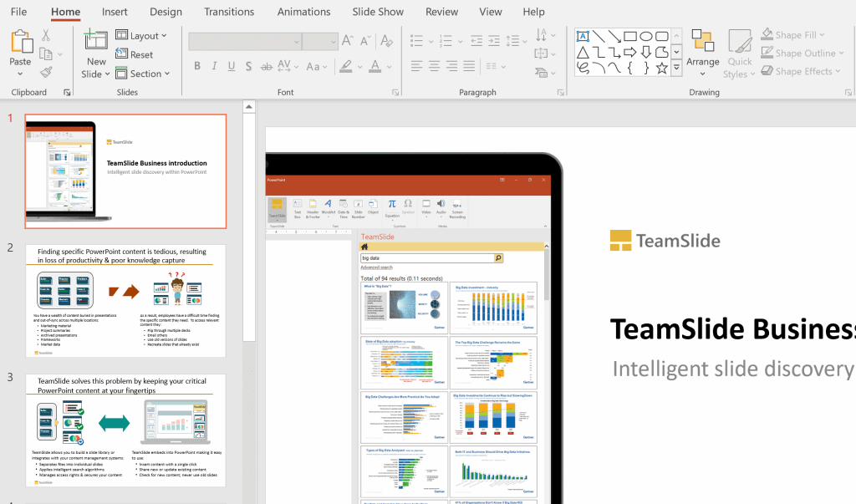Open the Shape Fill dropdown

pyautogui.click(x=794, y=34)
